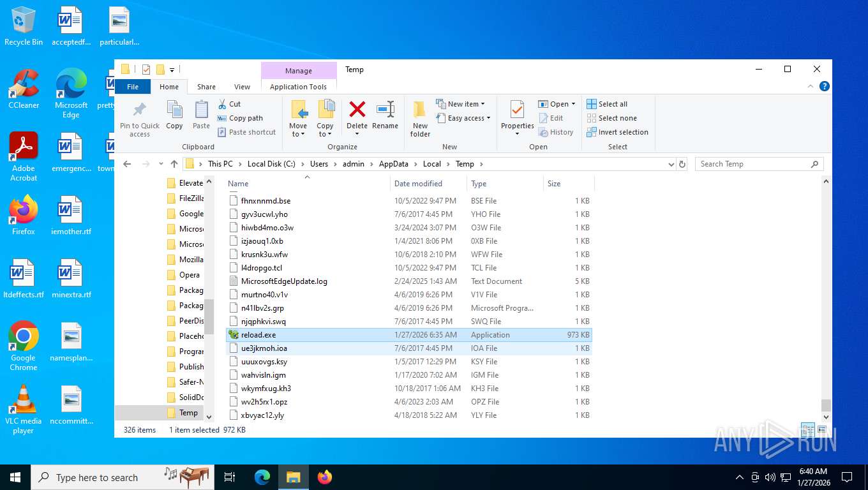Click Paste shortcut command

tap(246, 132)
